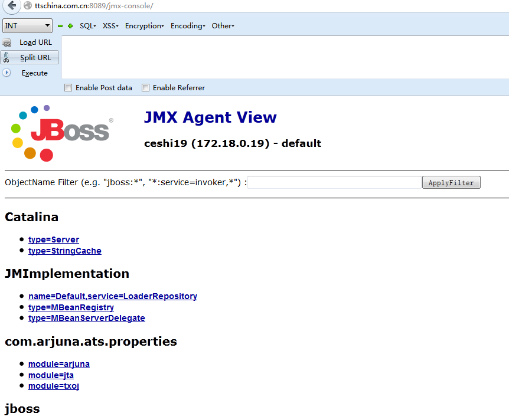Open the Other dropdown menu
Image resolution: width=509 pixels, height=420 pixels.
[x=223, y=26]
